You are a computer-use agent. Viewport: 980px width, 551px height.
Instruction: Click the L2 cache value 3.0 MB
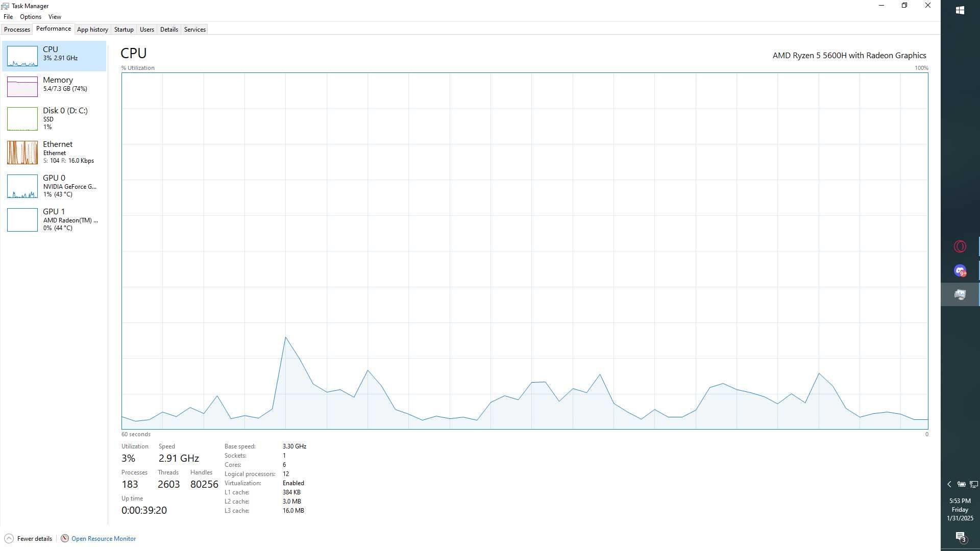pyautogui.click(x=292, y=502)
